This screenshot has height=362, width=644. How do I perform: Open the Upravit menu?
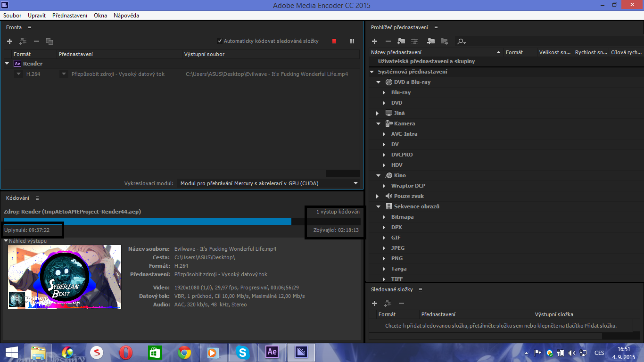click(x=37, y=16)
